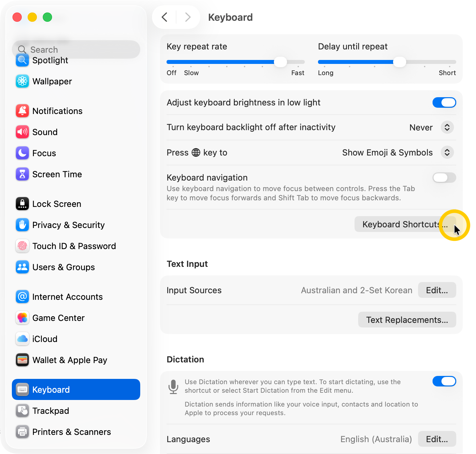The image size is (476, 454).
Task: Open Wallpaper settings via its flower icon
Action: (x=22, y=81)
